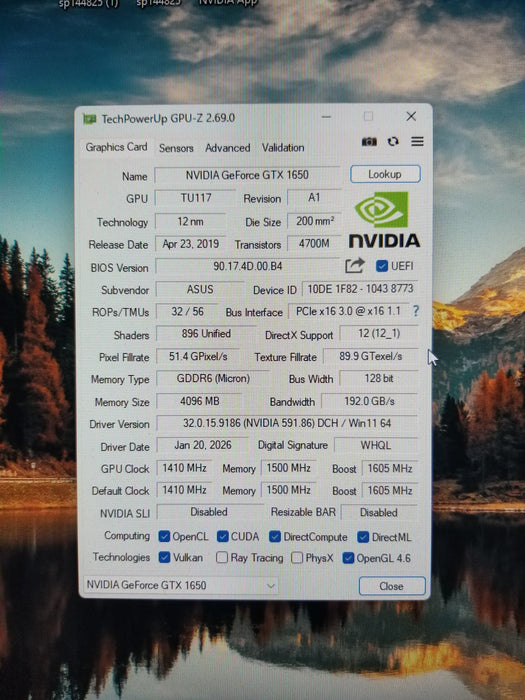
Task: Click the Subvendor value ASUS
Action: pyautogui.click(x=200, y=289)
